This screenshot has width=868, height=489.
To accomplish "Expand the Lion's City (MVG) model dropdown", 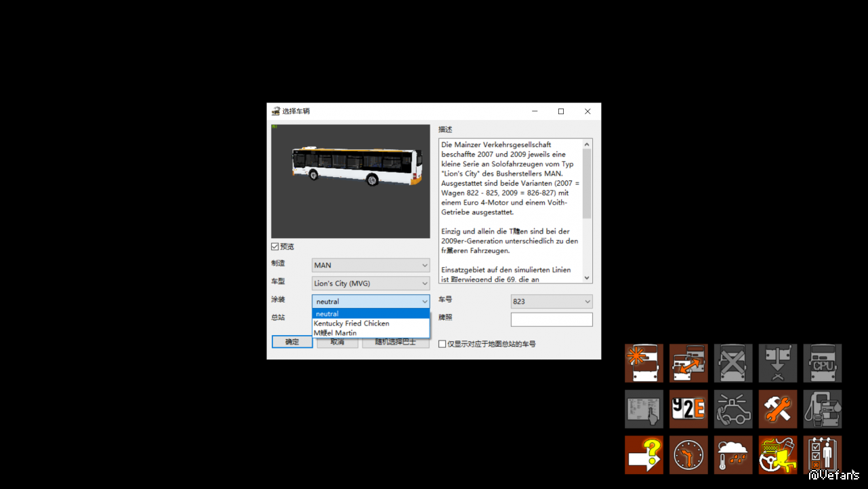I will 371,283.
